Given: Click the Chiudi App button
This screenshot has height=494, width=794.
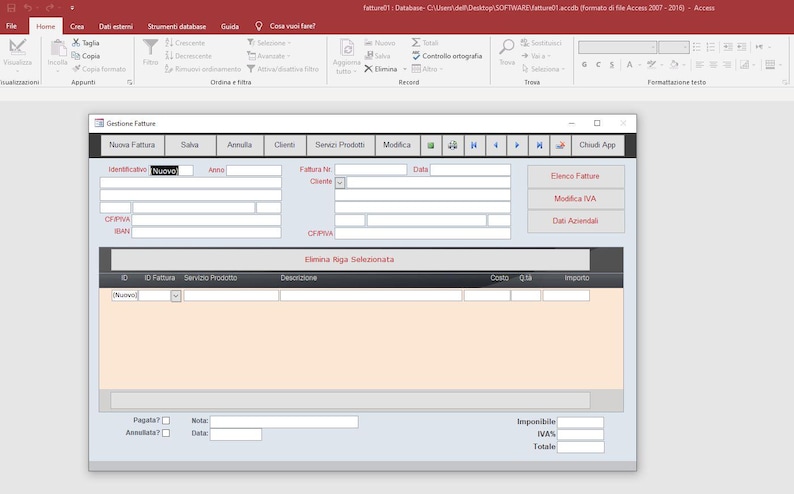Looking at the screenshot, I should click(x=598, y=145).
